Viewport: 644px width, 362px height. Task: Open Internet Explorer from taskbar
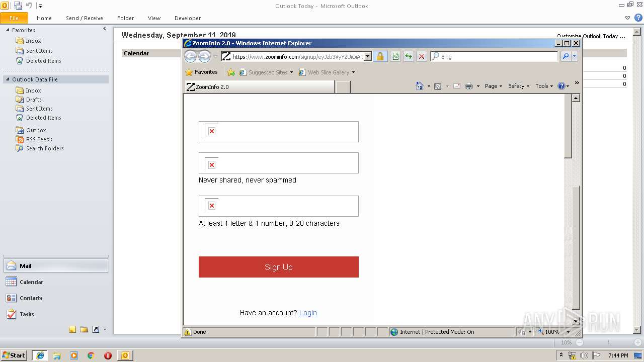coord(40,355)
